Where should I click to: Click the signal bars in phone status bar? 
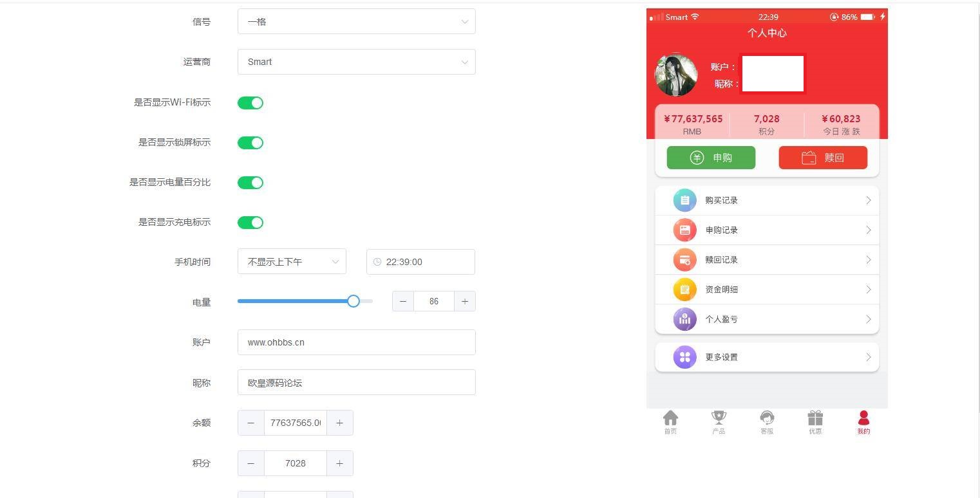coord(656,17)
